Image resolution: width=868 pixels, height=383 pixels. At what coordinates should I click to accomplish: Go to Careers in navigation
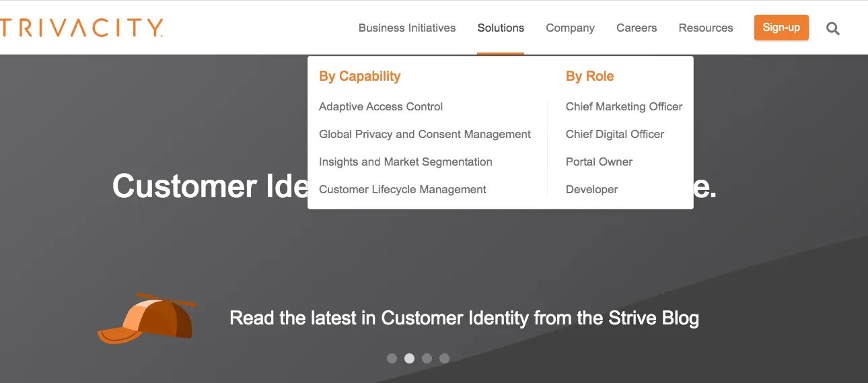coord(637,28)
